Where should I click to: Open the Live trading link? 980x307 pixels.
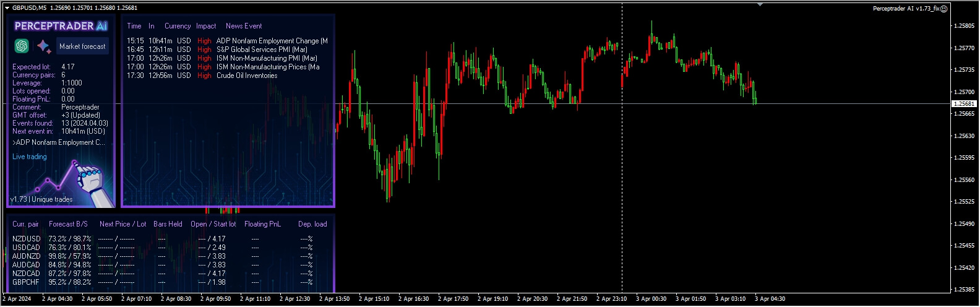click(30, 157)
